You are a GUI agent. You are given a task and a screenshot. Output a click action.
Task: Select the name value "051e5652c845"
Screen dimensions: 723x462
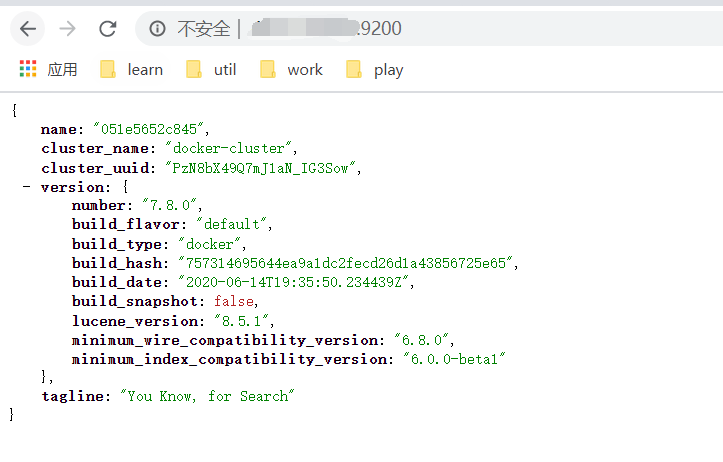pos(148,129)
